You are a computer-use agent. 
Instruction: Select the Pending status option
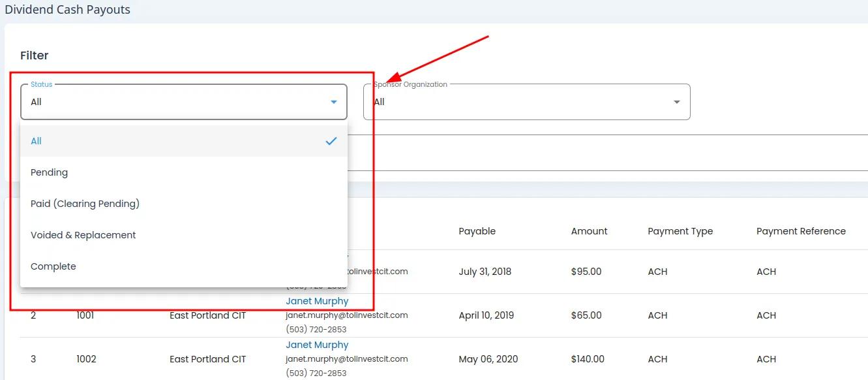pos(50,172)
